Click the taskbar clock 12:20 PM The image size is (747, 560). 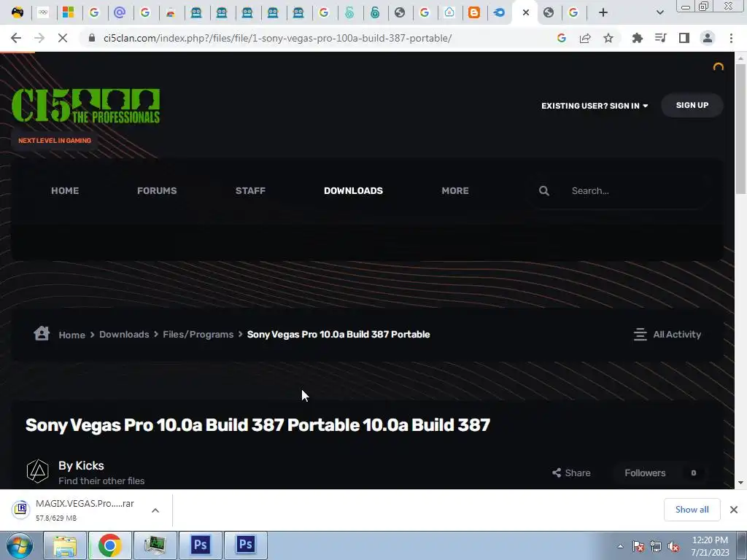(x=710, y=540)
